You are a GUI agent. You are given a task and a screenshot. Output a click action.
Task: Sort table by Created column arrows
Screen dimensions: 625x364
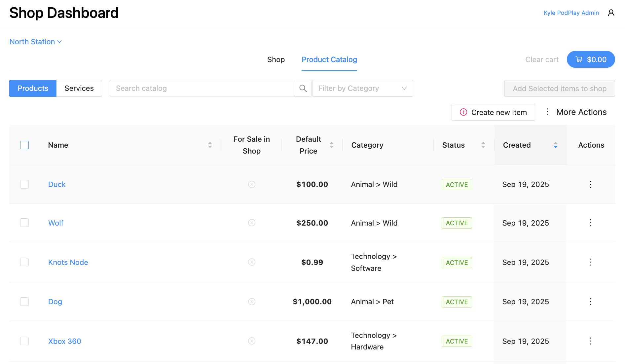555,145
